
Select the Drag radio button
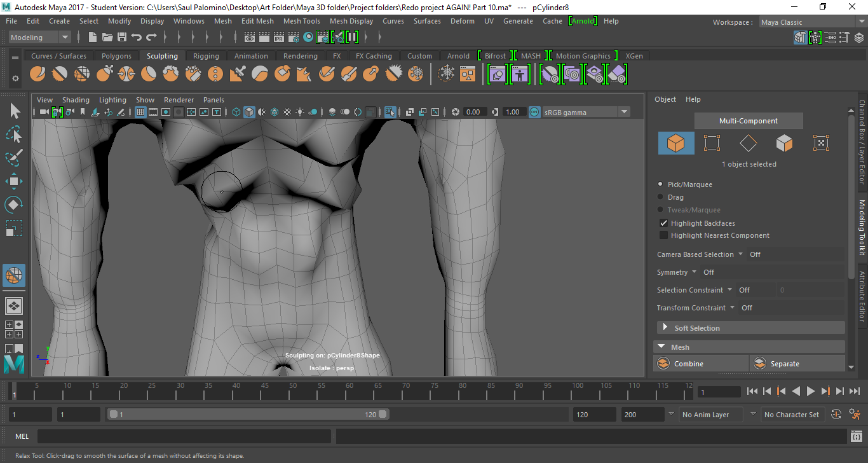(x=661, y=197)
